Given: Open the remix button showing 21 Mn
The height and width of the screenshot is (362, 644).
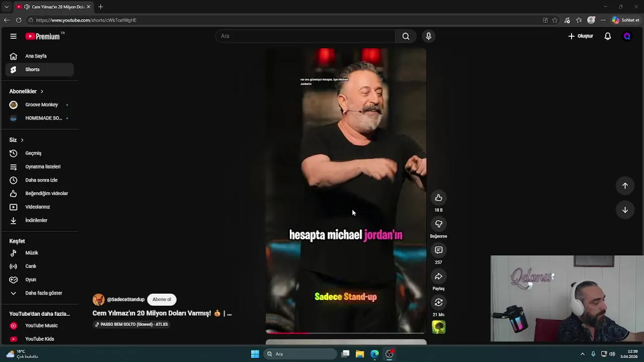Looking at the screenshot, I should pos(439,303).
